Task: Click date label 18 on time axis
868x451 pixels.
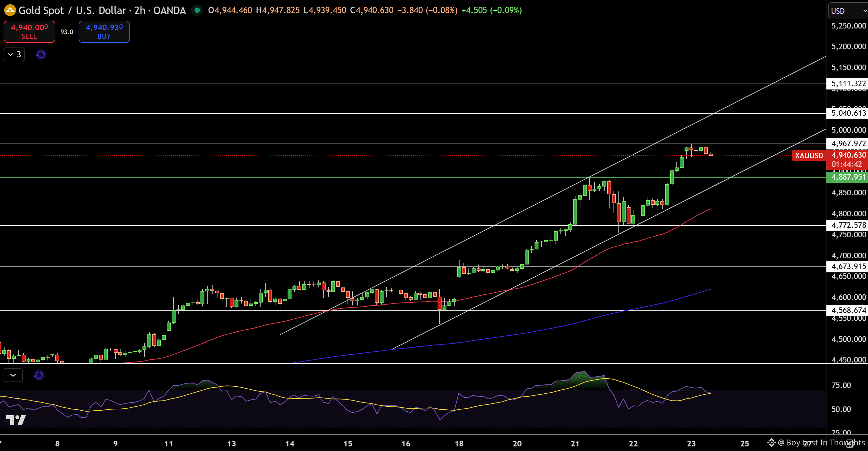Action: point(459,443)
